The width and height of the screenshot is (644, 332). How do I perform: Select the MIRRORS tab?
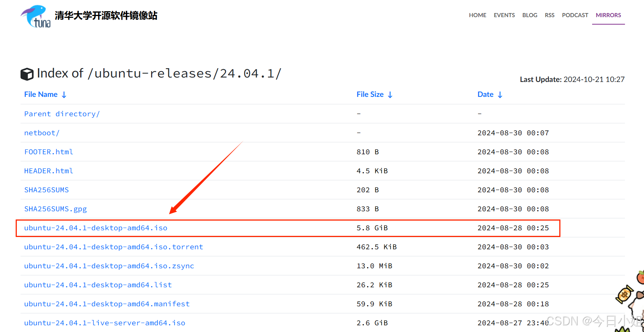click(608, 15)
